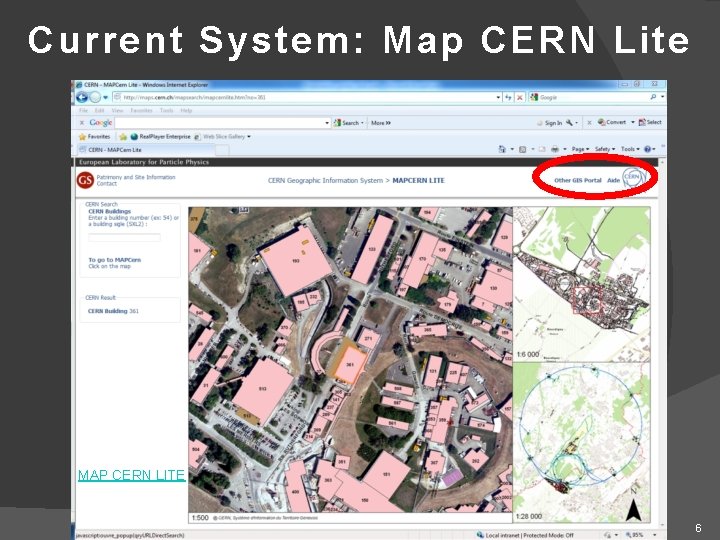Click the Add to Favorites bar icon
The image size is (720, 540).
[123, 136]
